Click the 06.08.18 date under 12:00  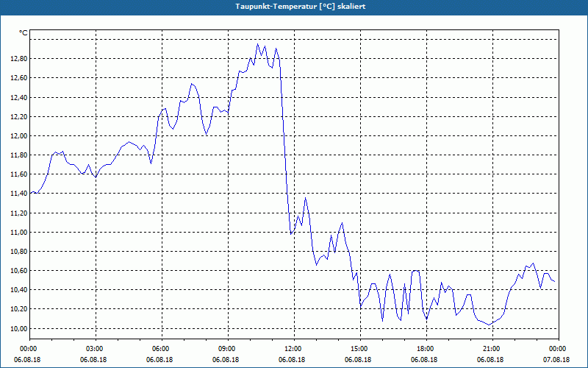pyautogui.click(x=292, y=359)
